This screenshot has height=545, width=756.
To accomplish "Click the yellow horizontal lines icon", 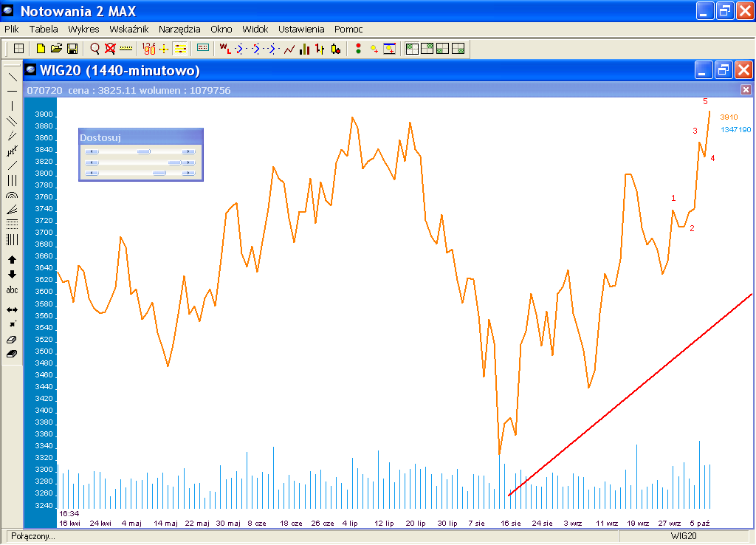I will pos(180,48).
